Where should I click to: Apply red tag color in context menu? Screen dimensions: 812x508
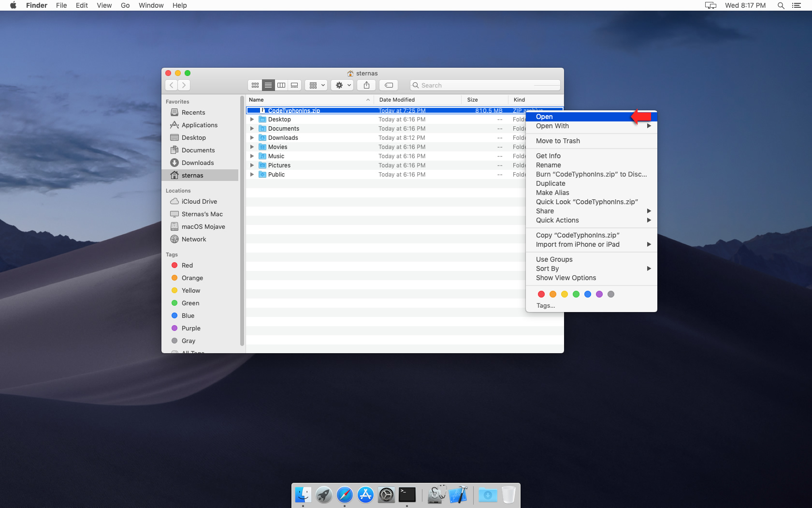click(541, 294)
